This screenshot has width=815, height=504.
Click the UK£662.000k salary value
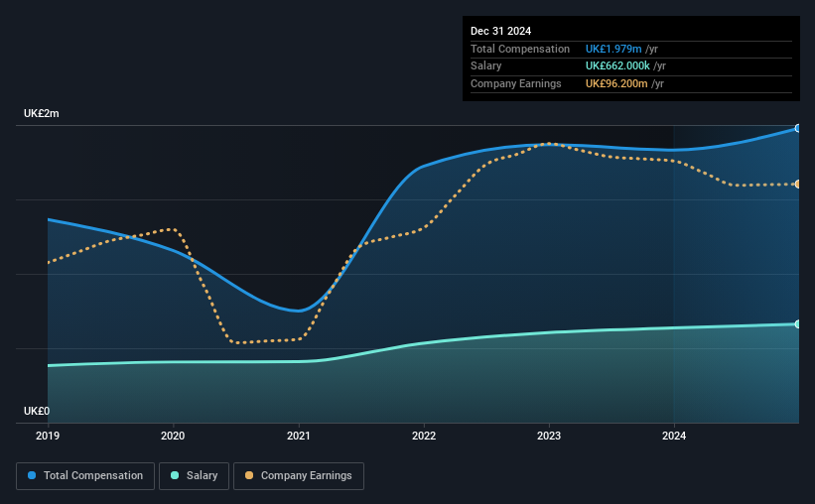point(617,66)
